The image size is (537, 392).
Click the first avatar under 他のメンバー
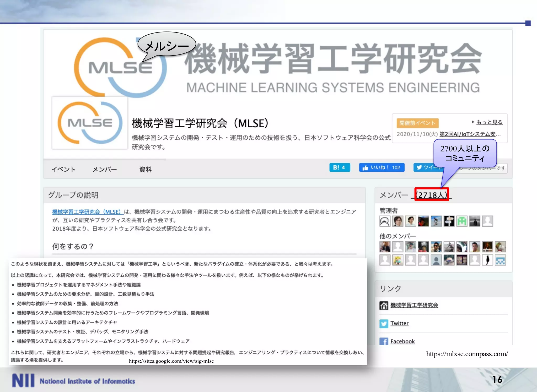(x=385, y=247)
